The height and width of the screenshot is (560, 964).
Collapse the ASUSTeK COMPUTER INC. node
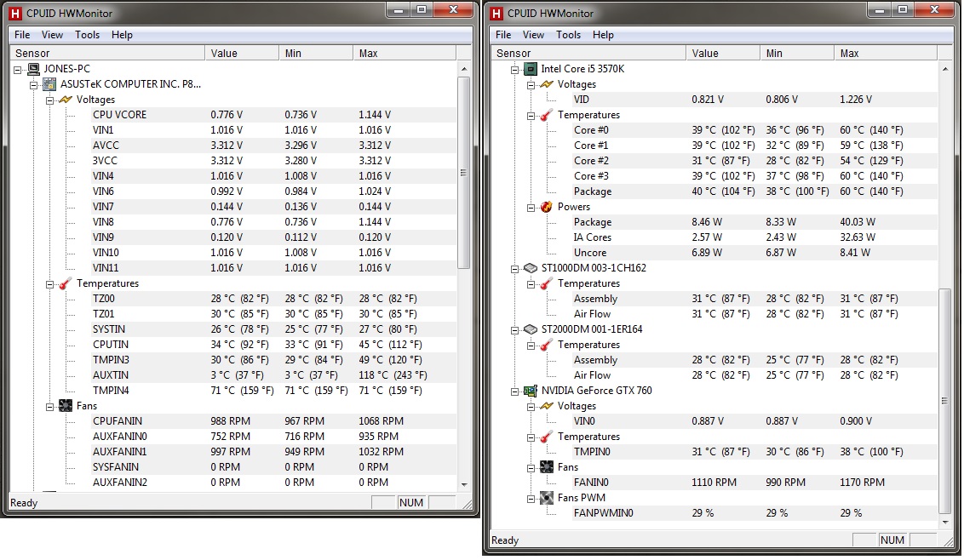(34, 85)
